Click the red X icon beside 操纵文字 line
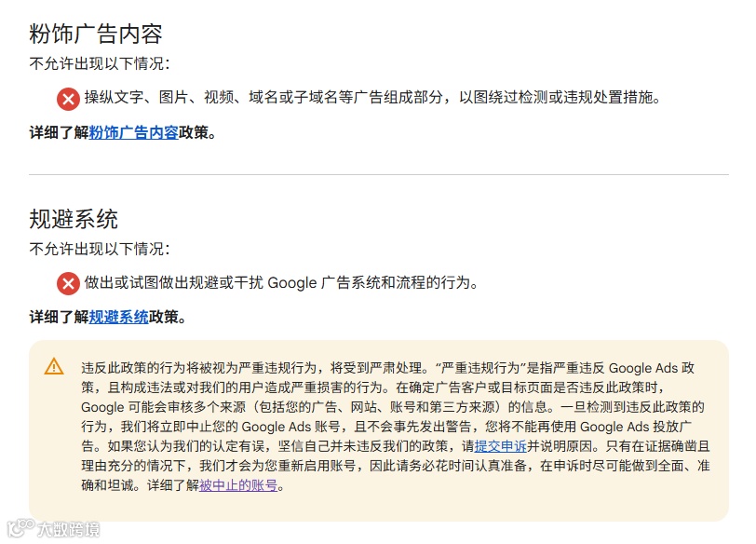Image resolution: width=756 pixels, height=544 pixels. click(x=69, y=100)
